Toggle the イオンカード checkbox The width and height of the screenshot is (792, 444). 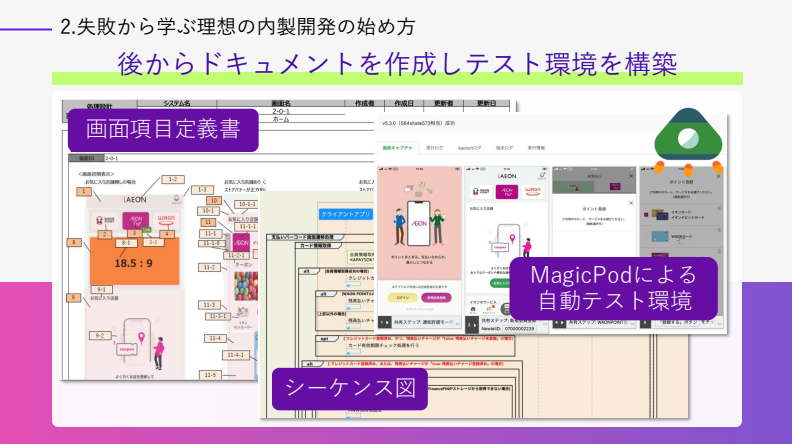click(x=646, y=215)
